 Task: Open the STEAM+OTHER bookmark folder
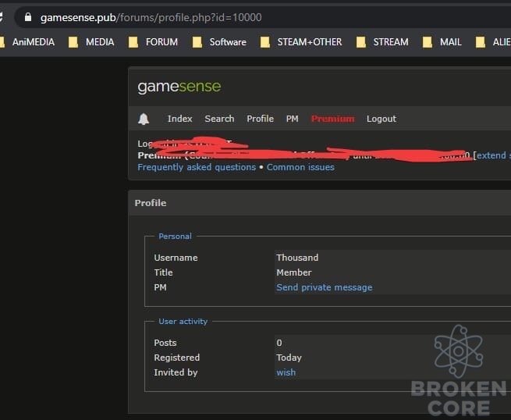coord(301,42)
